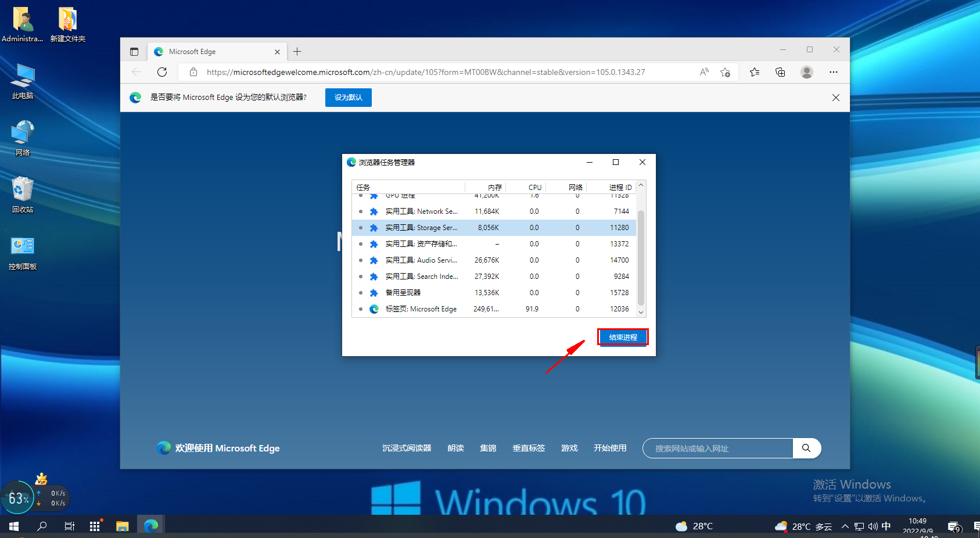The width and height of the screenshot is (980, 538).
Task: Select the Administrator desktop folder
Action: click(x=23, y=24)
